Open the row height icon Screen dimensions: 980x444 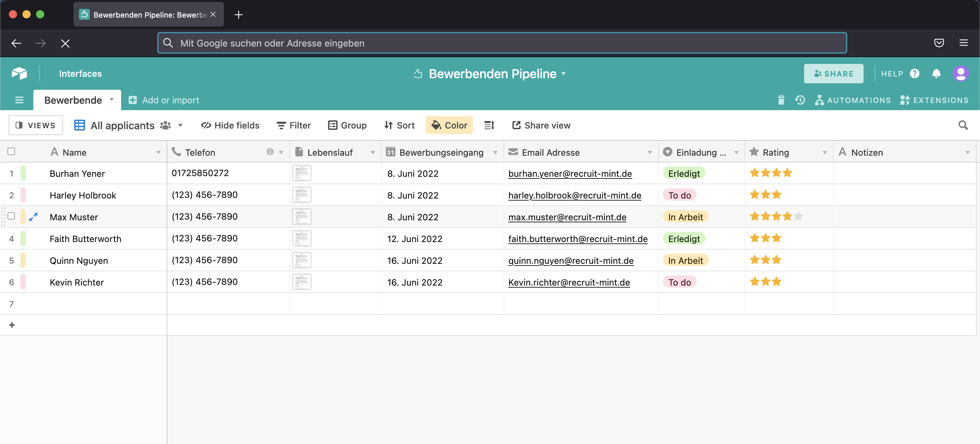tap(489, 125)
